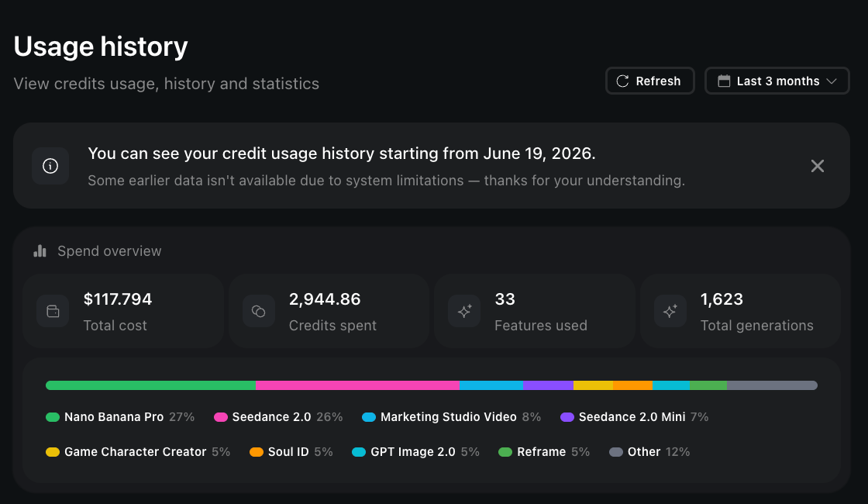Dismiss the credit usage history notice
This screenshot has height=504, width=868.
(x=817, y=166)
